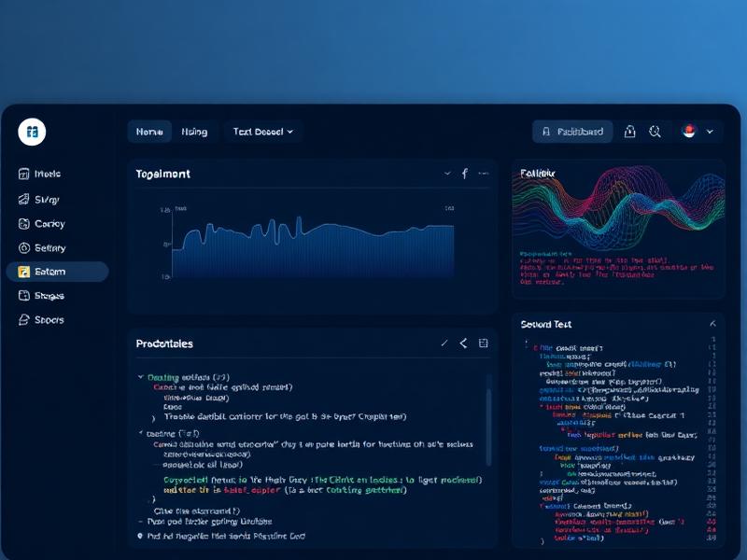The height and width of the screenshot is (560, 747).
Task: Click the edit pencil icon on the Prodontales panel
Action: point(445,343)
